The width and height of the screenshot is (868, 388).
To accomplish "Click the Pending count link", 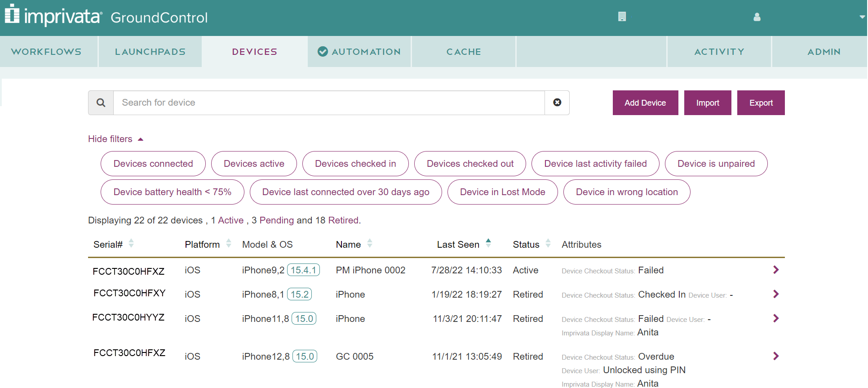I will [x=276, y=220].
